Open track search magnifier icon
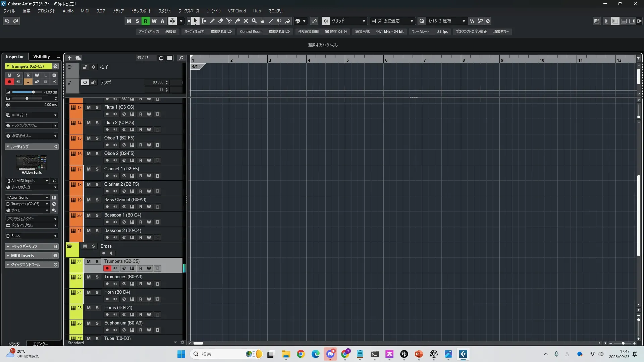 [x=181, y=58]
